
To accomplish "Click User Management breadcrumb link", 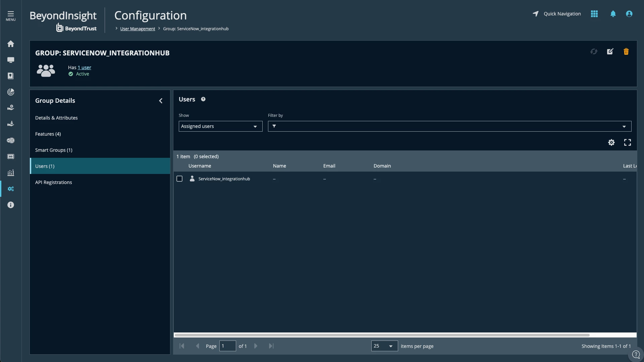I will tap(138, 29).
